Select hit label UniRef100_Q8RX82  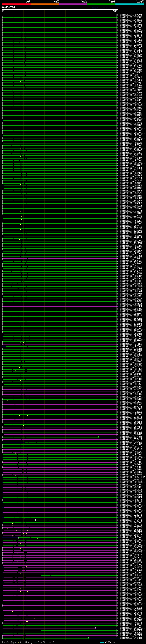(131, 474)
